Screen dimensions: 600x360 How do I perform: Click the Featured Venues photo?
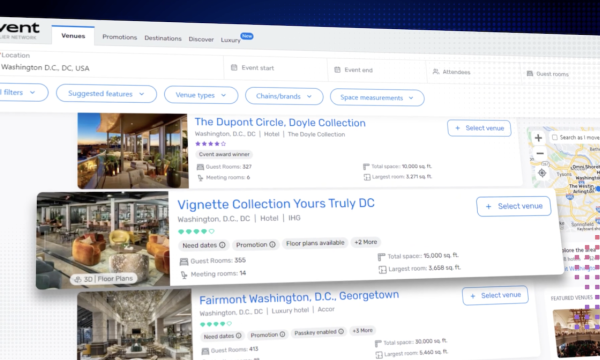(576, 333)
